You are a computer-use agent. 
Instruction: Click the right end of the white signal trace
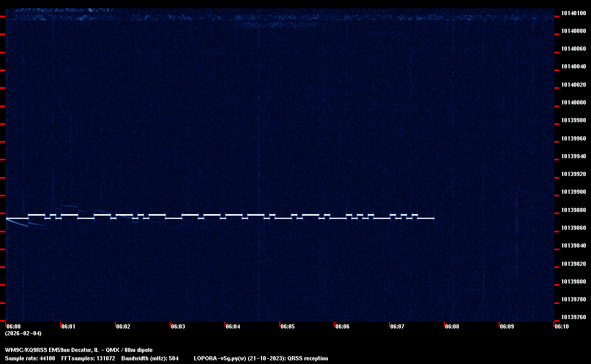click(x=433, y=218)
